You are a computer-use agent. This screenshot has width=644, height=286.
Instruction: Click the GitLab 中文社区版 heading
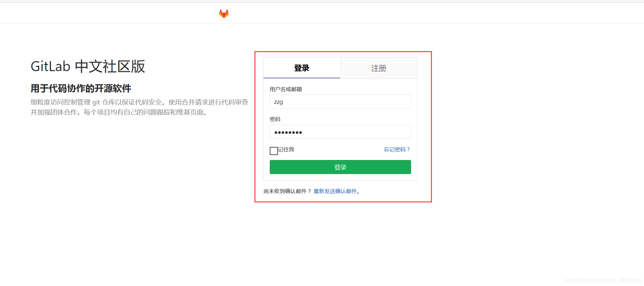tap(88, 66)
